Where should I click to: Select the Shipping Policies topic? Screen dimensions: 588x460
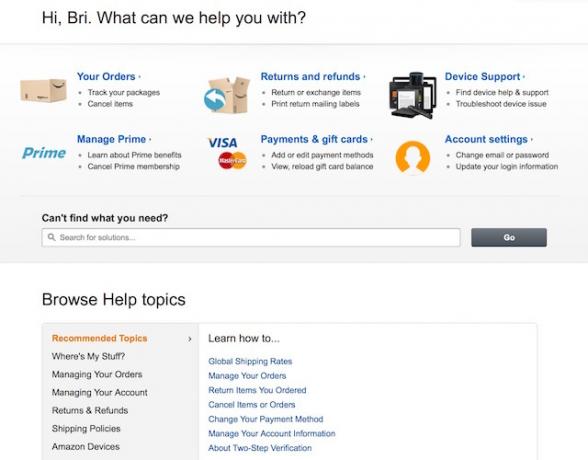click(86, 429)
